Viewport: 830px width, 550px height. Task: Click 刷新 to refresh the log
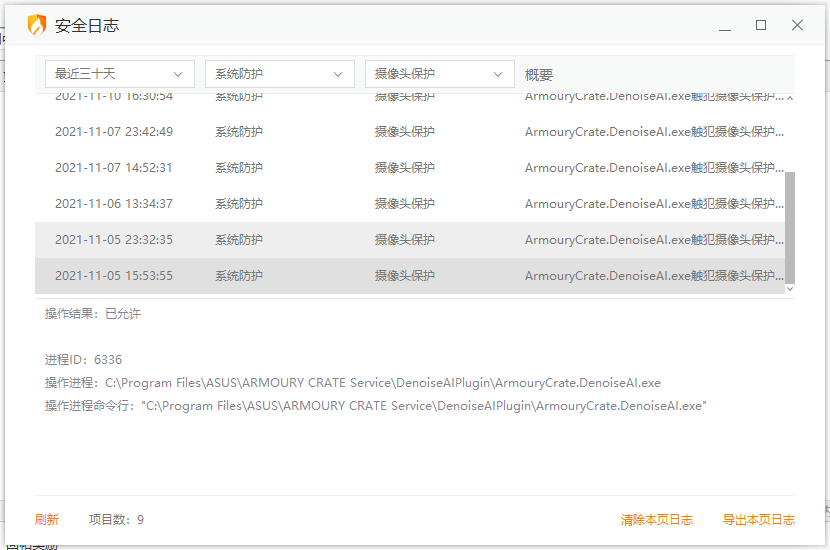47,520
